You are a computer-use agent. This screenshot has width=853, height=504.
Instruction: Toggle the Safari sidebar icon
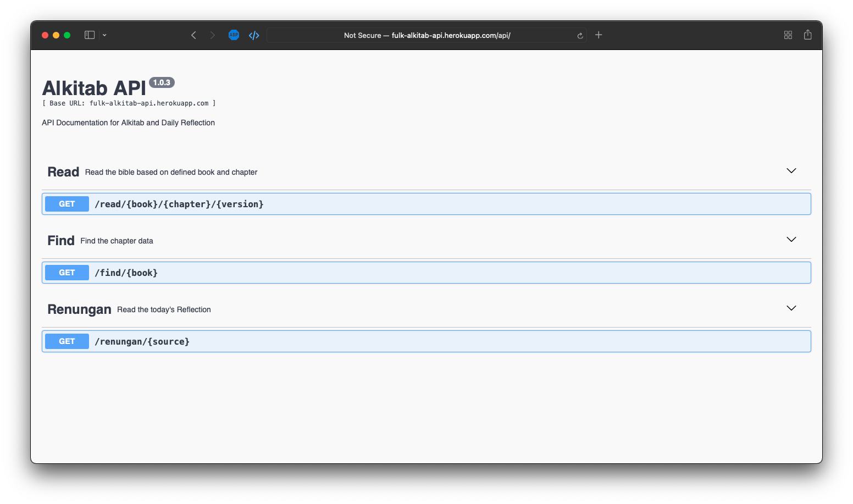click(x=90, y=35)
